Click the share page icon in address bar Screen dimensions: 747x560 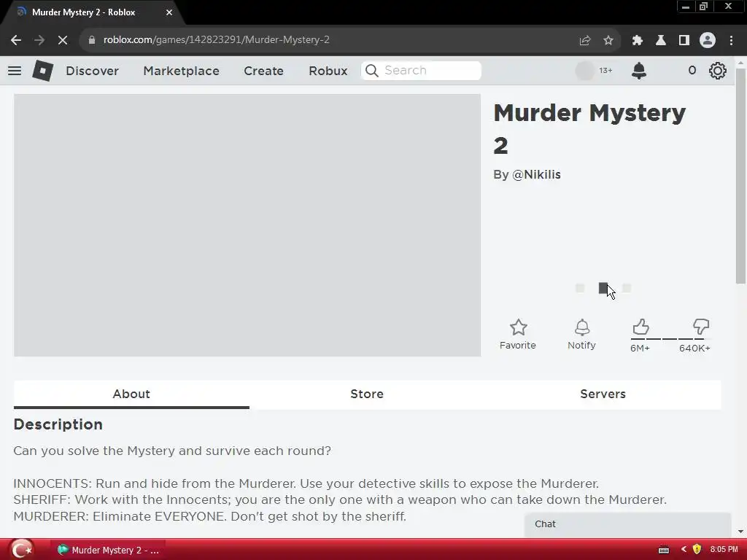point(585,41)
